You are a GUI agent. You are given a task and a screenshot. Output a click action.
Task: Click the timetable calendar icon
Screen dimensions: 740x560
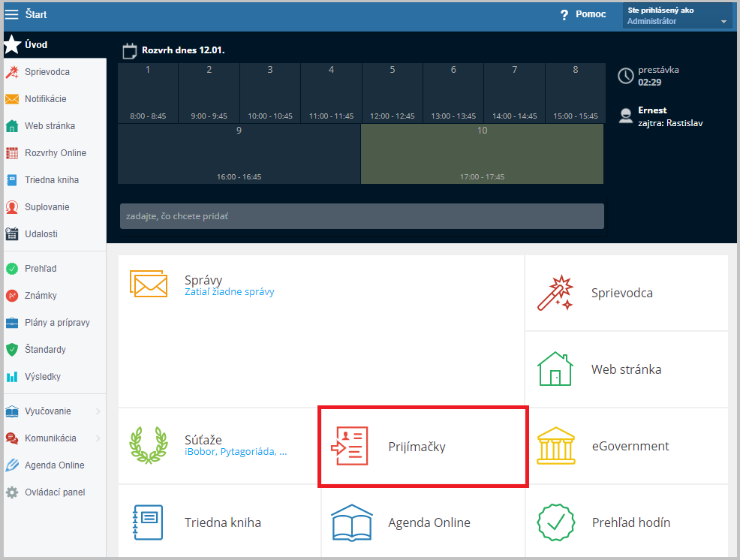click(129, 51)
